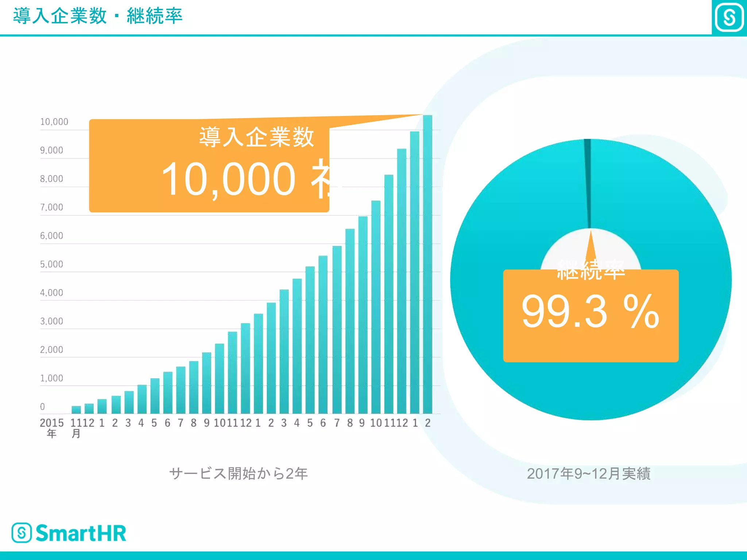Click the first small bar of the chart
This screenshot has width=747, height=560.
click(76, 409)
